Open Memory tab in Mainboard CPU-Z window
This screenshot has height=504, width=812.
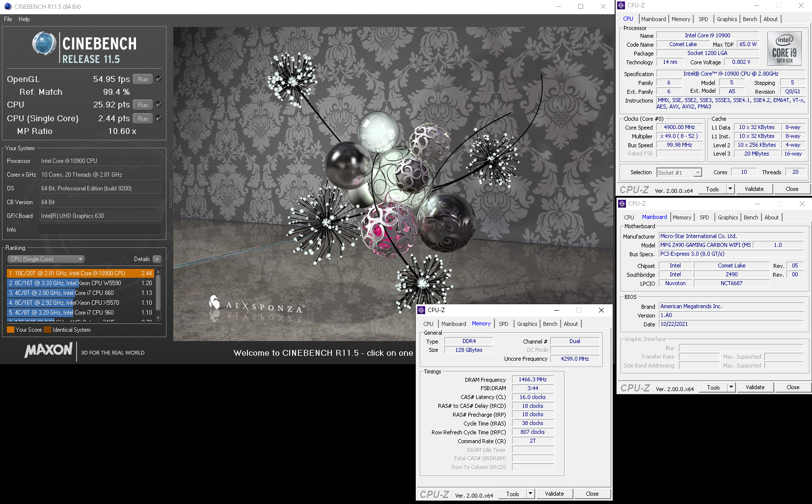tap(682, 217)
